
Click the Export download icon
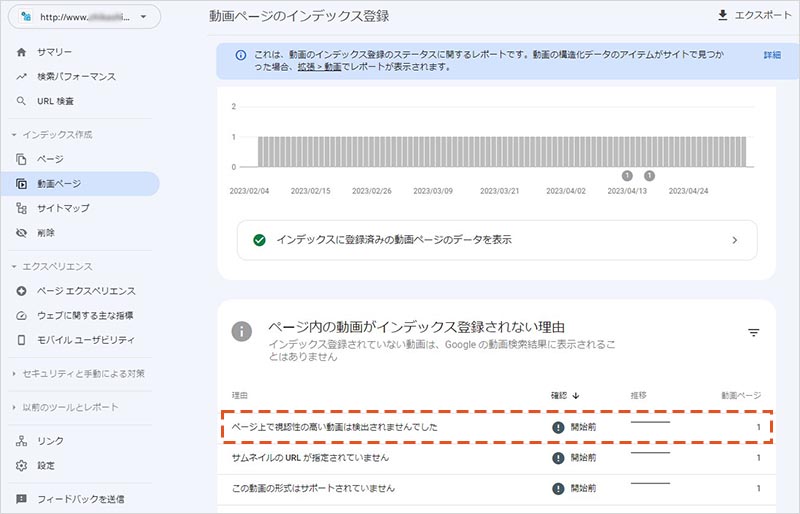pyautogui.click(x=724, y=16)
